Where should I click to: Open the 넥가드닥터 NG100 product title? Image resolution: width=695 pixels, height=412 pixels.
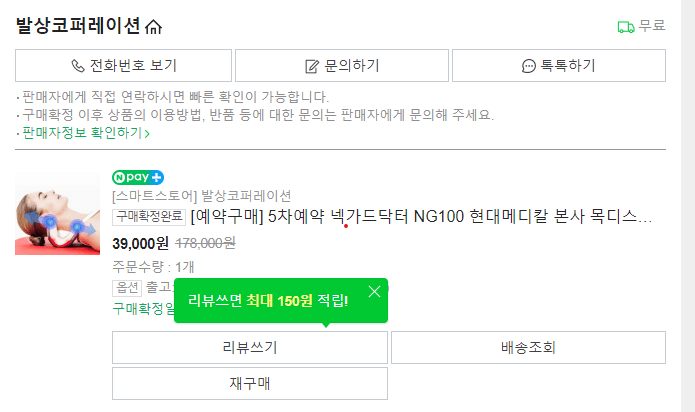point(421,217)
